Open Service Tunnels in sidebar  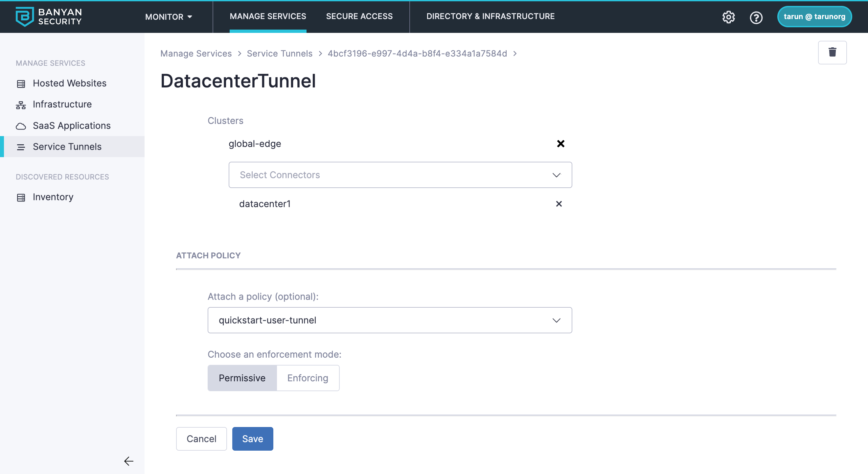[x=72, y=147]
